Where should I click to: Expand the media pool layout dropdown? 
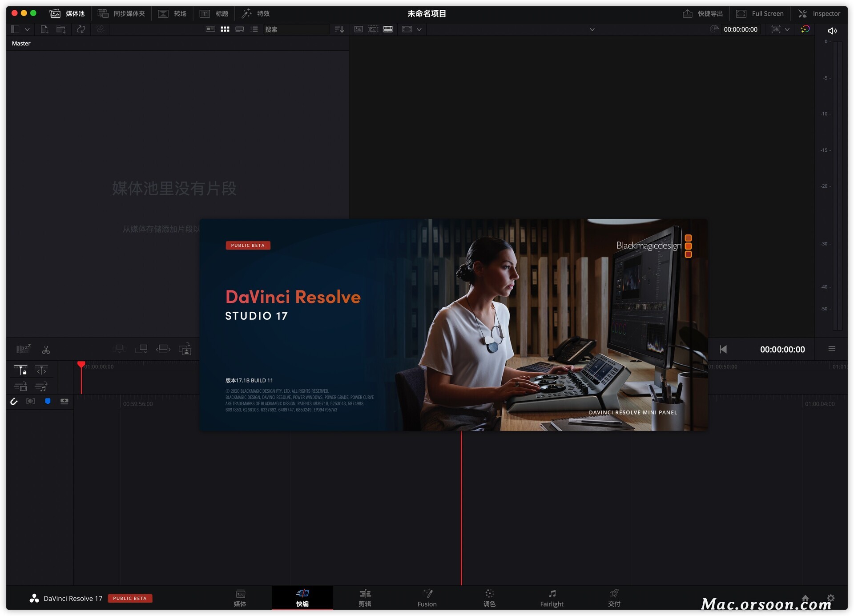[x=27, y=29]
